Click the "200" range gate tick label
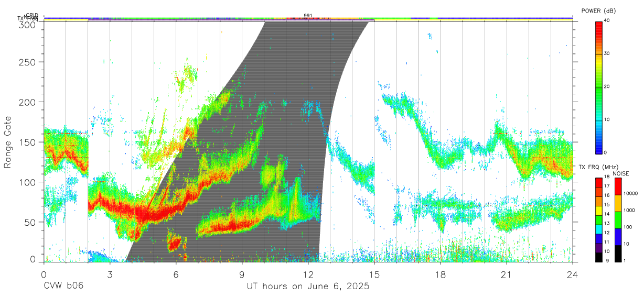The image size is (644, 297). tap(27, 102)
